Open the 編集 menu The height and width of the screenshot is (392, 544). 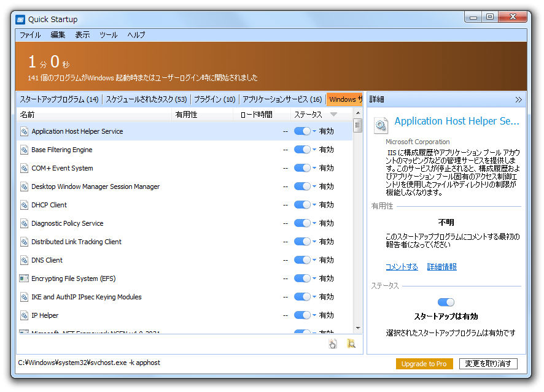[58, 35]
